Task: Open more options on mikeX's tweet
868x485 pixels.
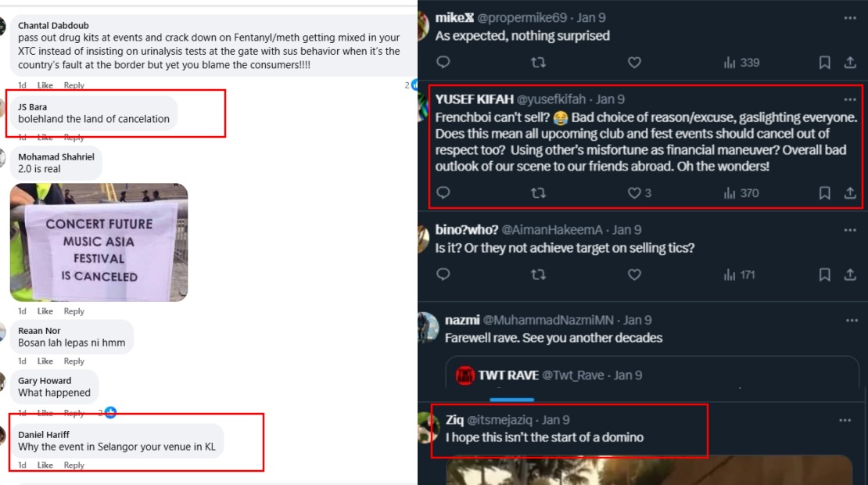Action: click(850, 17)
